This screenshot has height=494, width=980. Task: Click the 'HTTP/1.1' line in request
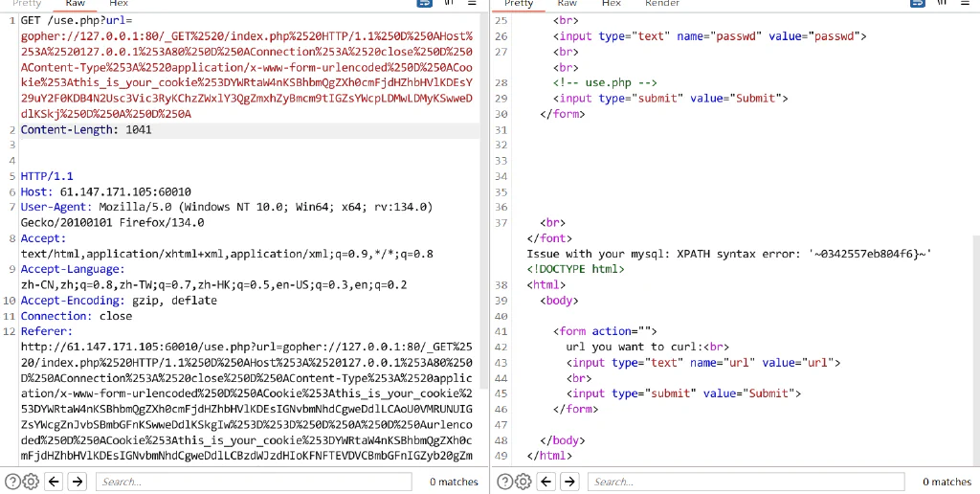click(x=47, y=176)
